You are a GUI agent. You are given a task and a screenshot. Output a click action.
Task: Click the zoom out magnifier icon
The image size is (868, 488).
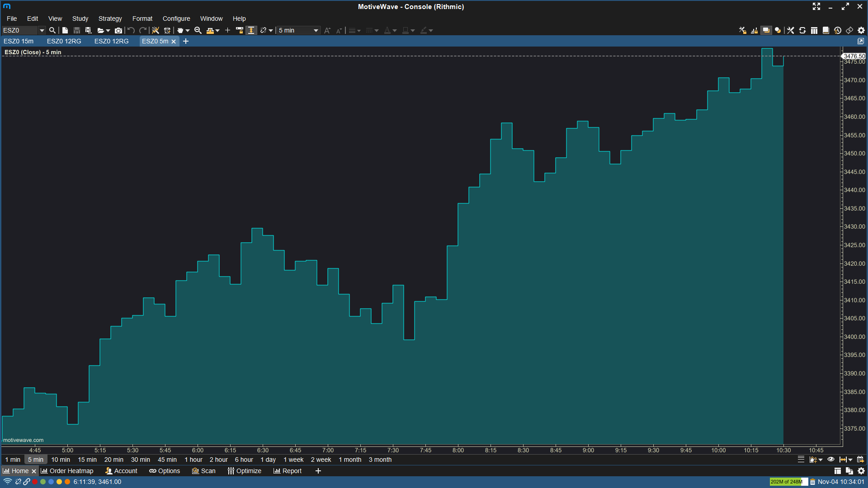pos(198,30)
